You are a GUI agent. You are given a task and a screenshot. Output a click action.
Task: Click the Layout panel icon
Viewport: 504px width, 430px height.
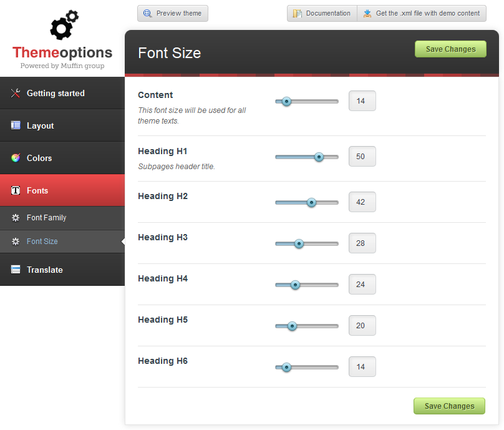(16, 125)
